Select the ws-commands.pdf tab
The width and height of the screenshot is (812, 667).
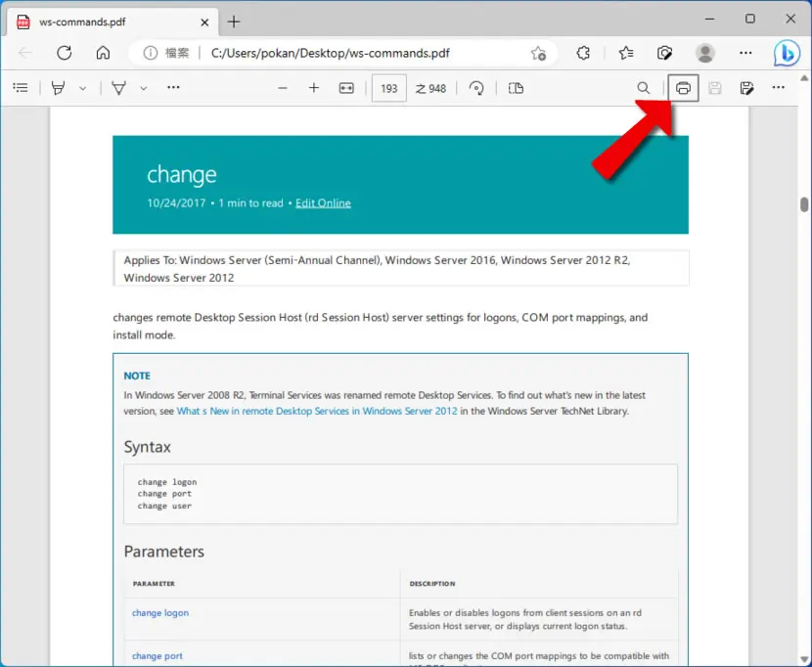[x=113, y=22]
